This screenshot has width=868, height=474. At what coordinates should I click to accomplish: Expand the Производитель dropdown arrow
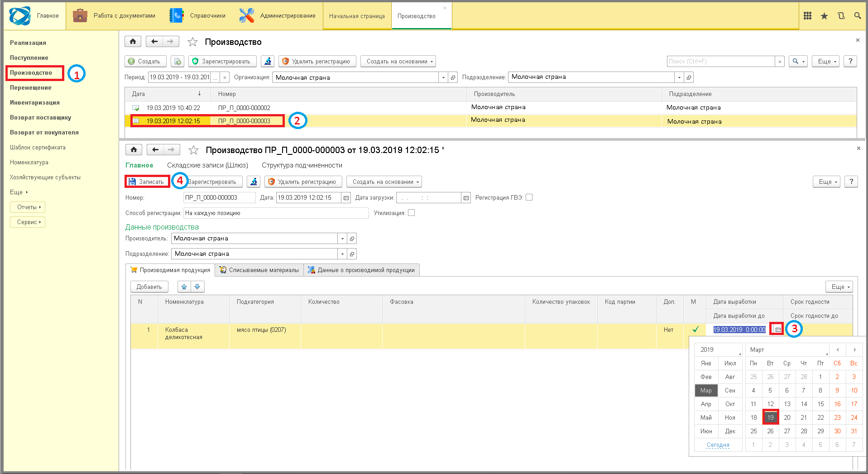click(342, 239)
